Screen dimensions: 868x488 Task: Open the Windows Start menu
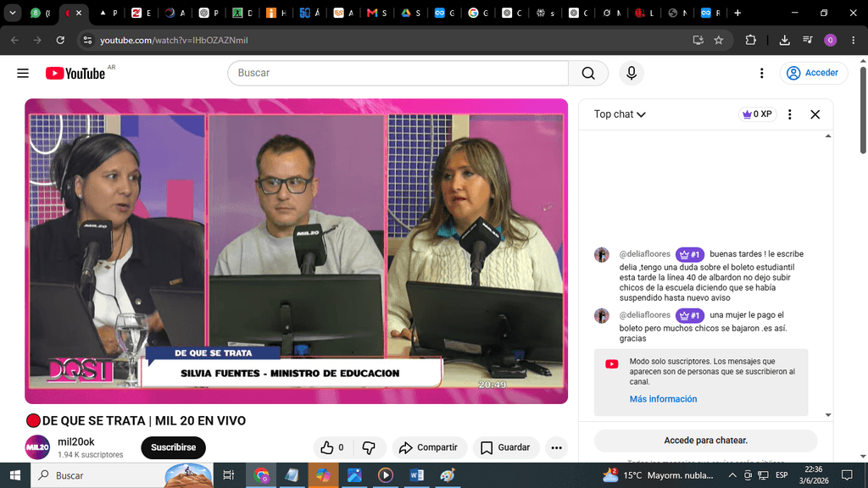[15, 475]
